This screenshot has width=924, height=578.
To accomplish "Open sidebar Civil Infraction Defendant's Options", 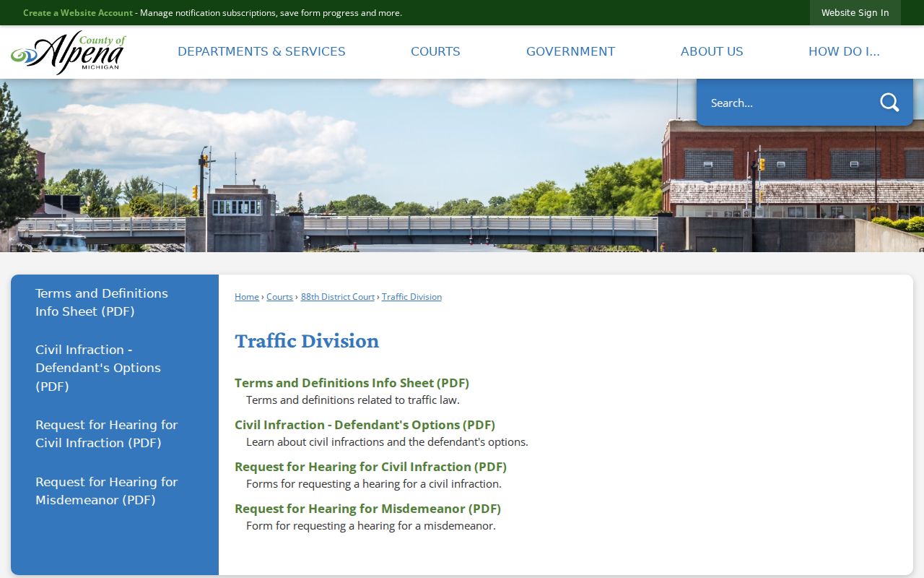I will pyautogui.click(x=98, y=368).
